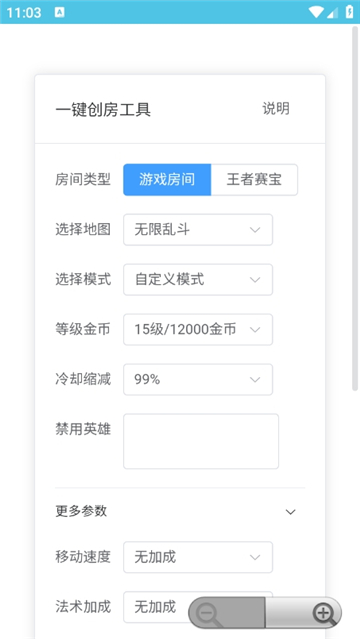Screen dimensions: 360x639
Task: Click the page vertical scrollbar
Action: tap(355, 208)
